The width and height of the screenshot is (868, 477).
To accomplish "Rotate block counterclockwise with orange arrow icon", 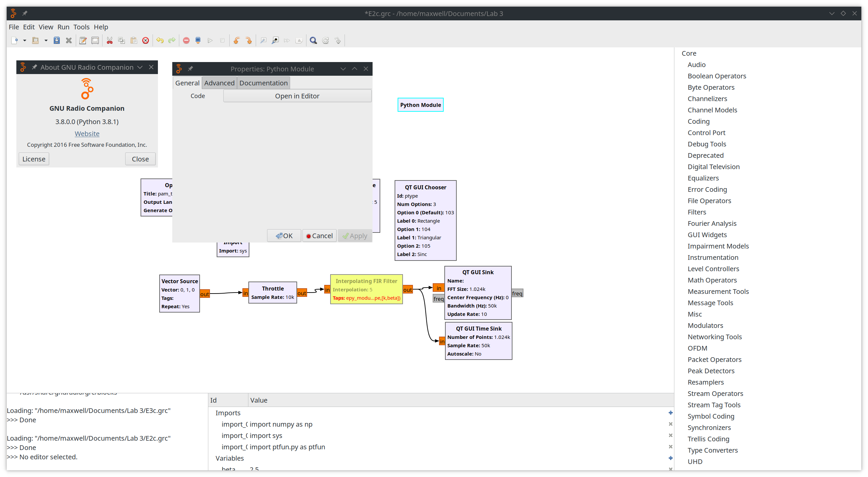I will click(x=237, y=40).
